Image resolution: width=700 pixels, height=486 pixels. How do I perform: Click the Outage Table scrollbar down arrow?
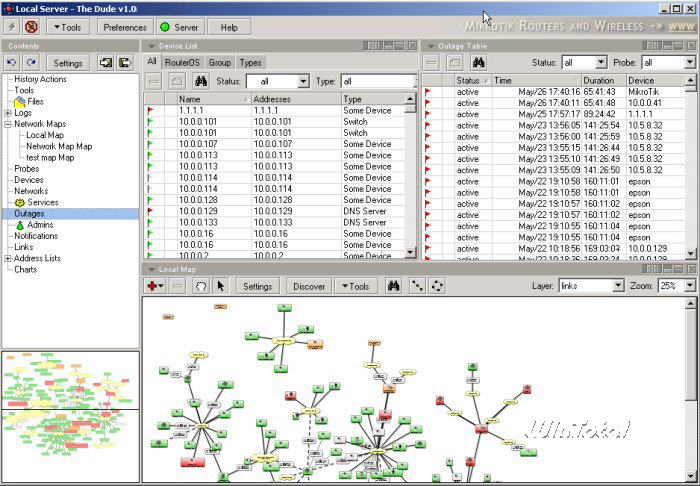(x=691, y=253)
